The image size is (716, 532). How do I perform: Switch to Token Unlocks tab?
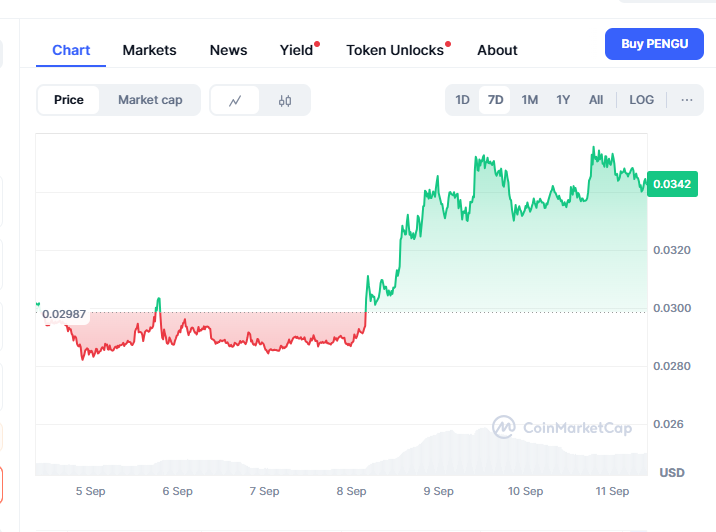click(395, 50)
